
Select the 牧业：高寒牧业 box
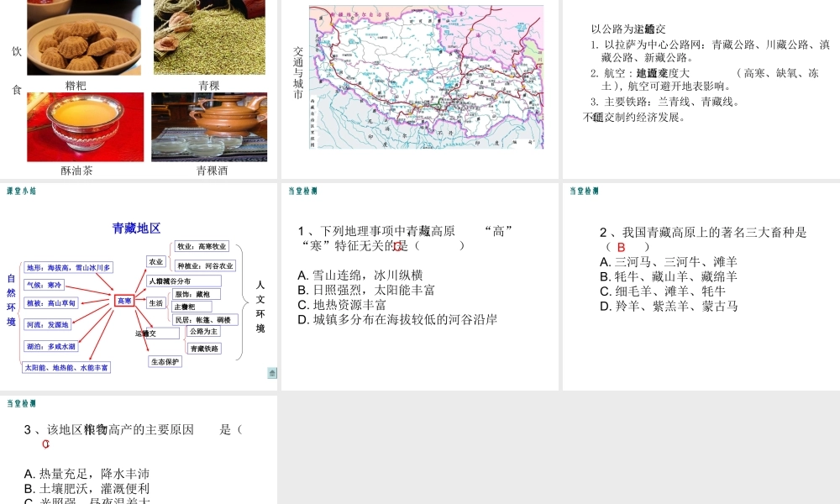(202, 246)
